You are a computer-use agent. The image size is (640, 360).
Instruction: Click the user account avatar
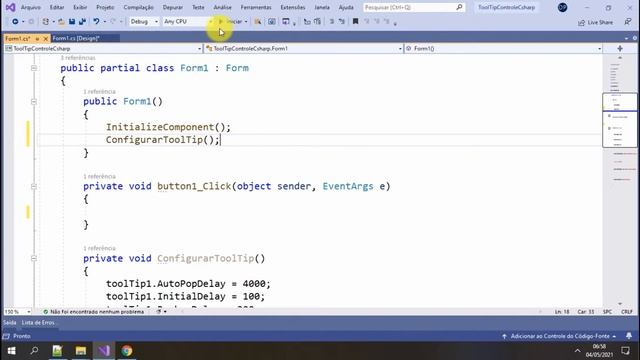click(x=562, y=7)
